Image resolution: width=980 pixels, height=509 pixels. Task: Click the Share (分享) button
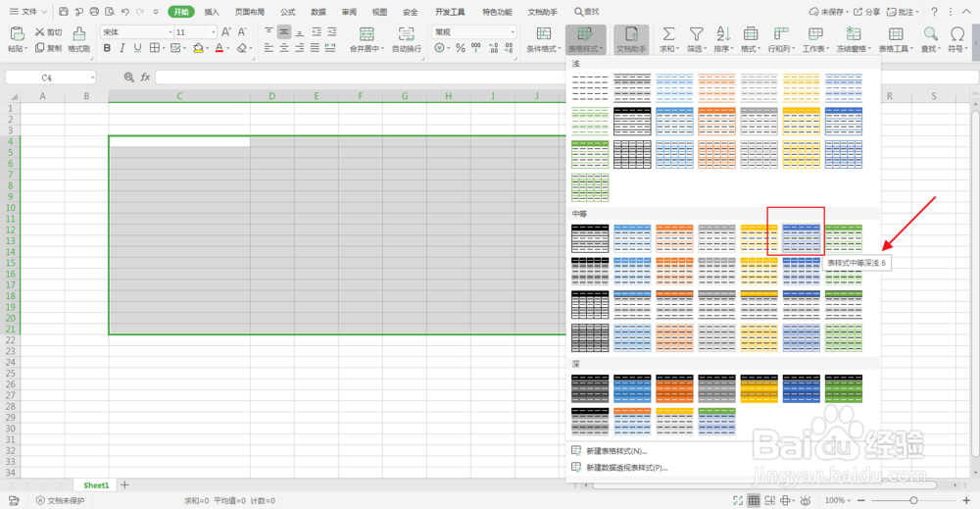tap(867, 12)
